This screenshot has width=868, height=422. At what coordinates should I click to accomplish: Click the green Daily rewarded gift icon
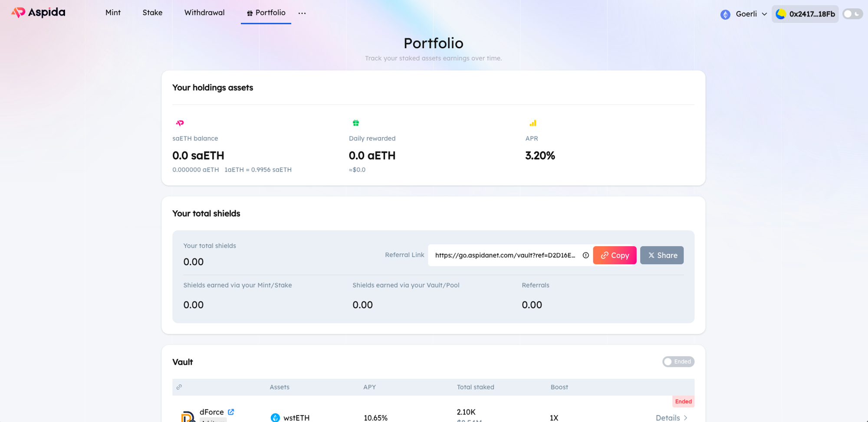pyautogui.click(x=356, y=123)
